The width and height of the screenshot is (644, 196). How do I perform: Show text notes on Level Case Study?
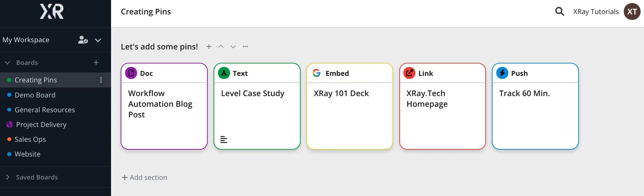tap(224, 140)
